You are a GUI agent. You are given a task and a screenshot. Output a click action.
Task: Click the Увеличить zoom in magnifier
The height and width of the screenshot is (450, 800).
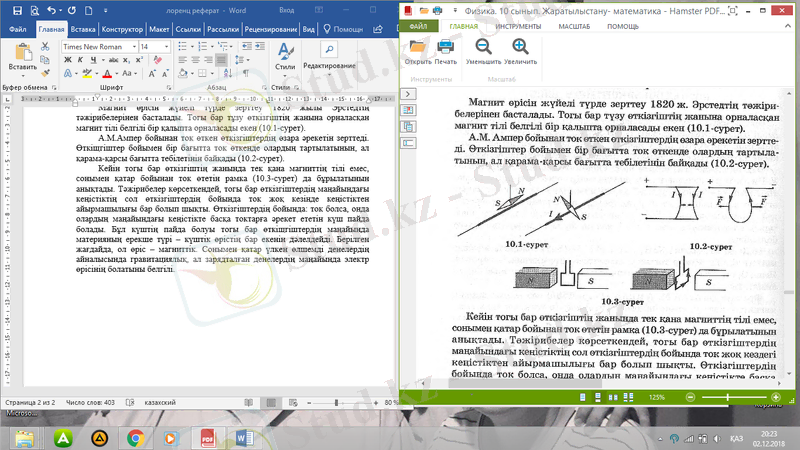pyautogui.click(x=520, y=48)
